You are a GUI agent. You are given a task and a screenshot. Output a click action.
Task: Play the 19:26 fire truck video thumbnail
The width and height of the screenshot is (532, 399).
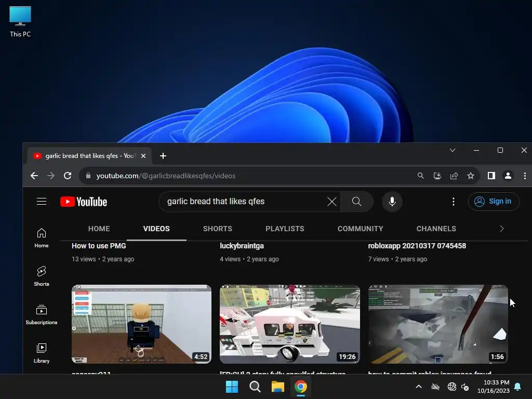click(290, 324)
